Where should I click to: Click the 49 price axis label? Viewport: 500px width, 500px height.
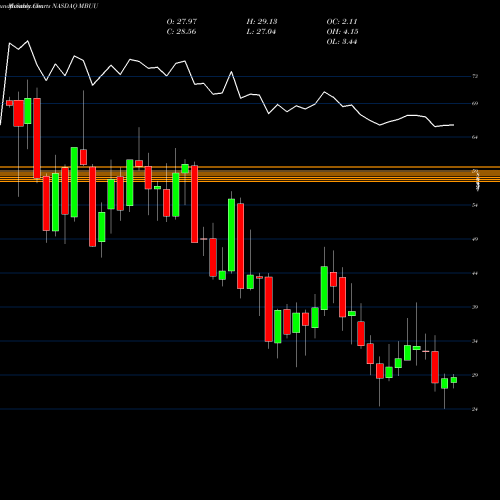tap(475, 239)
